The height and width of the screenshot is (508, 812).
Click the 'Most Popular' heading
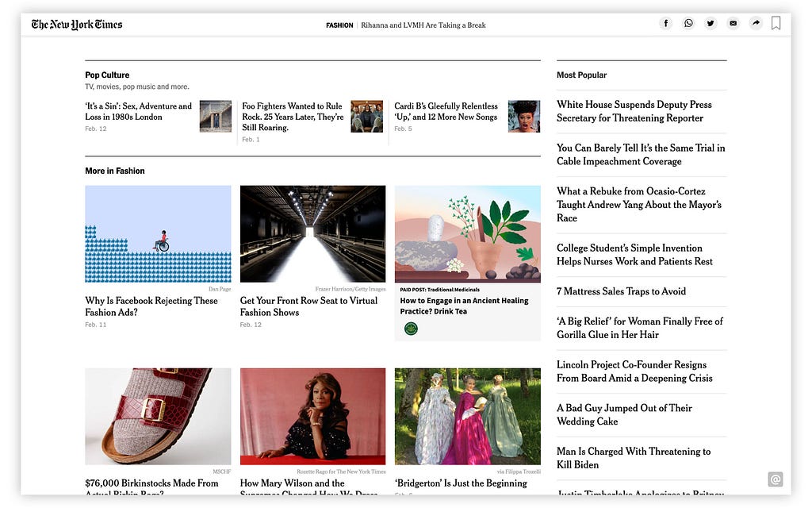pos(581,75)
